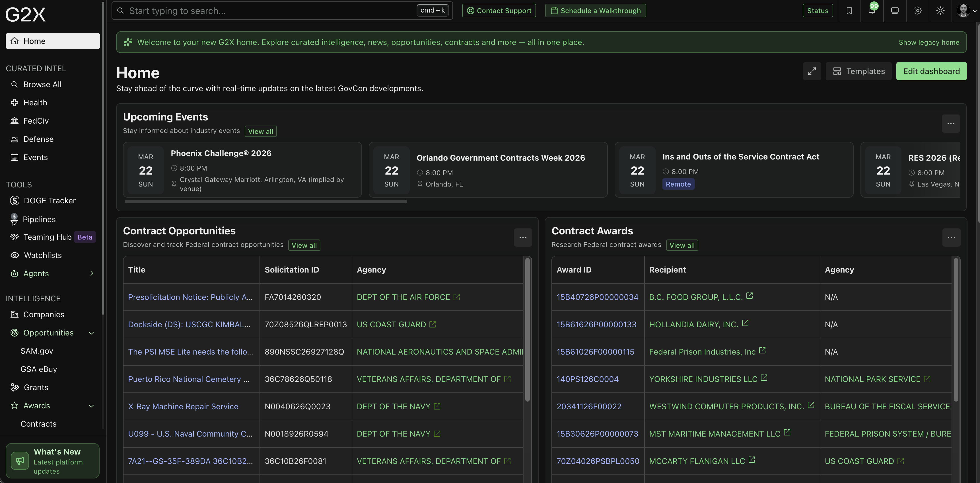Open the settings gear icon

pos(918,11)
